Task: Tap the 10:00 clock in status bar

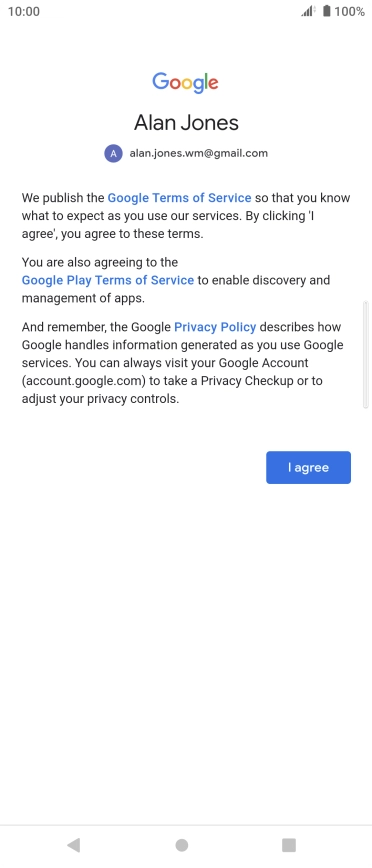Action: pyautogui.click(x=24, y=12)
